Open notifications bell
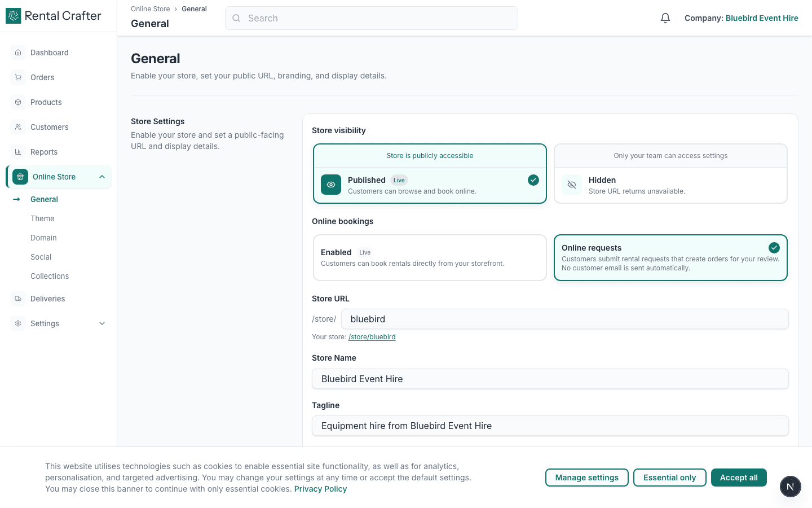The height and width of the screenshot is (508, 812). pyautogui.click(x=665, y=18)
